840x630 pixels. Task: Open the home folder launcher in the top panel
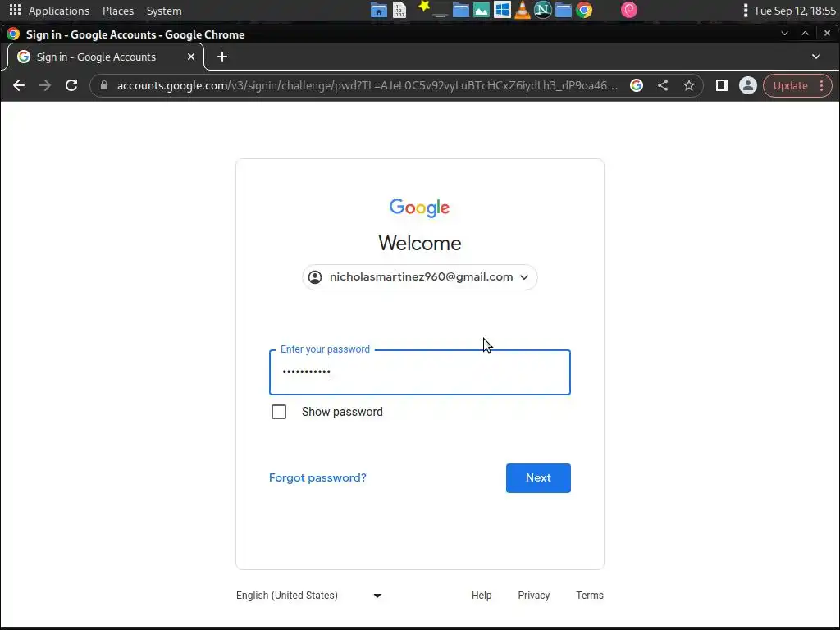click(x=379, y=10)
